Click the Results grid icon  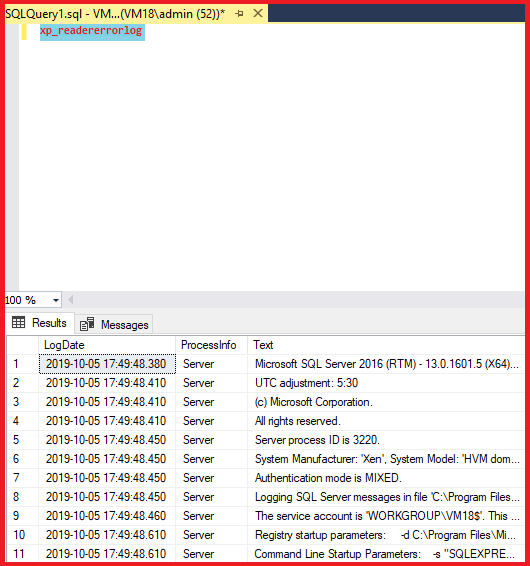(18, 322)
